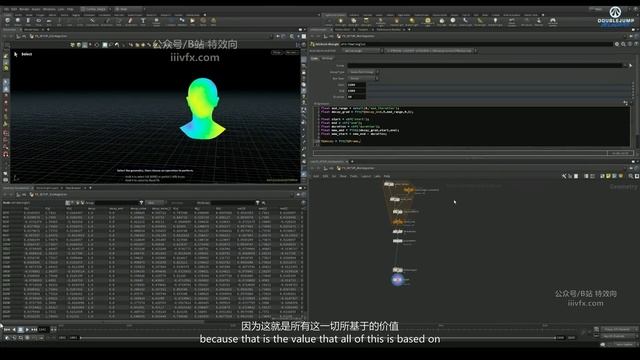Switch to Code tab of wrangle
This screenshot has height=360, width=640.
pyautogui.click(x=315, y=58)
